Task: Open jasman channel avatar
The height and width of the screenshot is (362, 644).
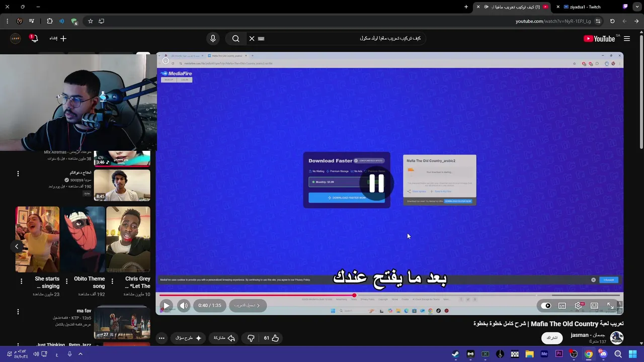Action: coord(616,337)
